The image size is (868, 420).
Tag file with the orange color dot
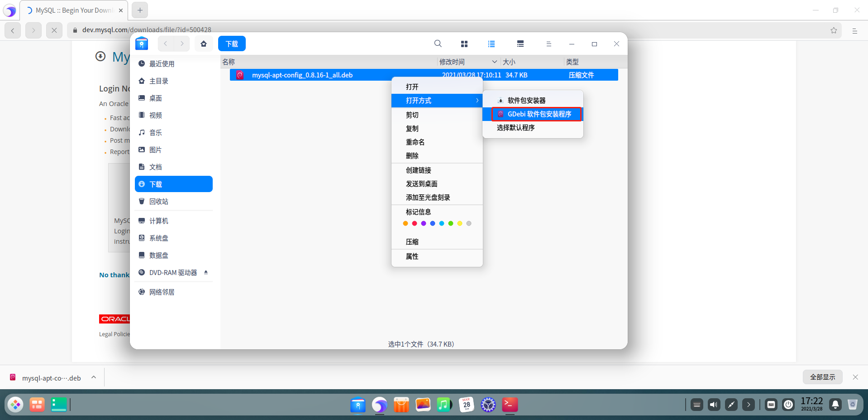coord(405,223)
